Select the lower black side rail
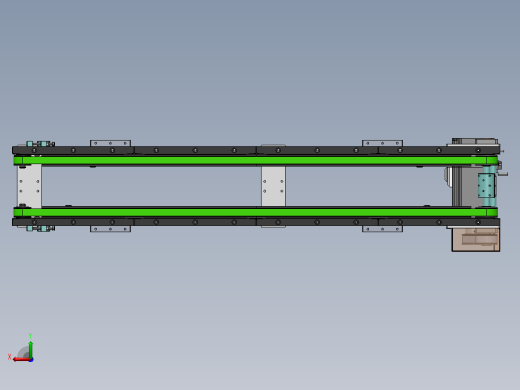This screenshot has height=390, width=520. (256, 222)
